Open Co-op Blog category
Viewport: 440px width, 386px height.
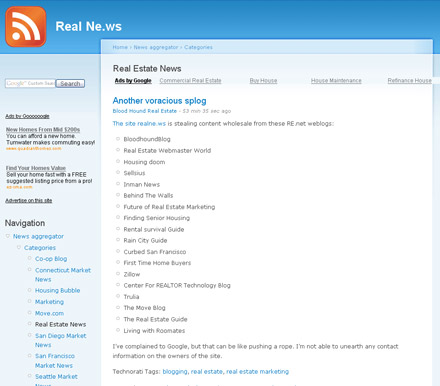pyautogui.click(x=51, y=259)
